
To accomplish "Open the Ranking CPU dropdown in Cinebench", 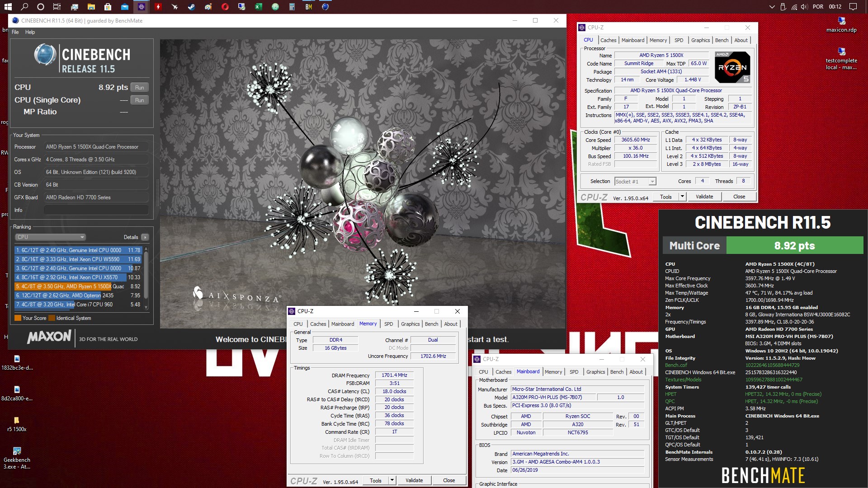I will point(50,237).
